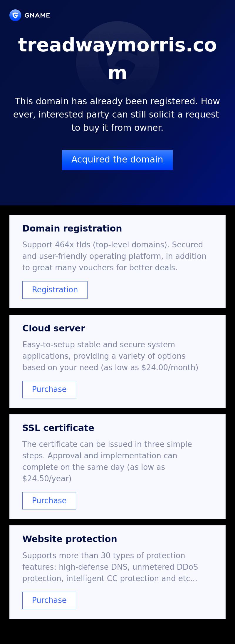This screenshot has height=644, width=235.
Task: Click the Gname circular logo icon
Action: pos(15,15)
